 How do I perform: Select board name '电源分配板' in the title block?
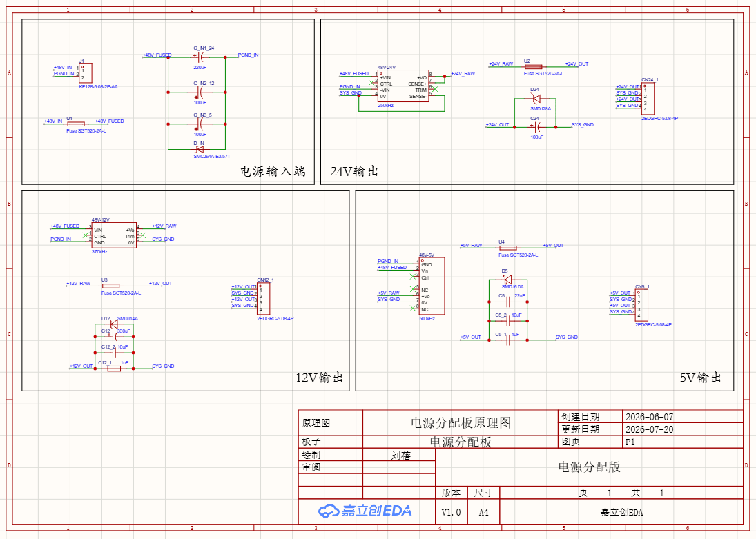click(461, 442)
